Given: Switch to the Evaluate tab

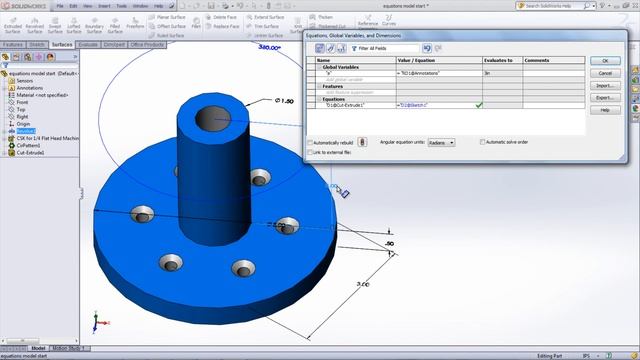Looking at the screenshot, I should click(88, 44).
